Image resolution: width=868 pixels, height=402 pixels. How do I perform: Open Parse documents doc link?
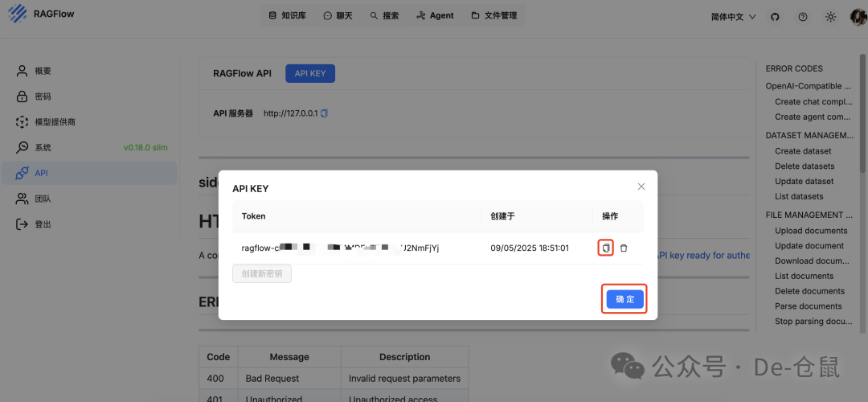tap(809, 306)
